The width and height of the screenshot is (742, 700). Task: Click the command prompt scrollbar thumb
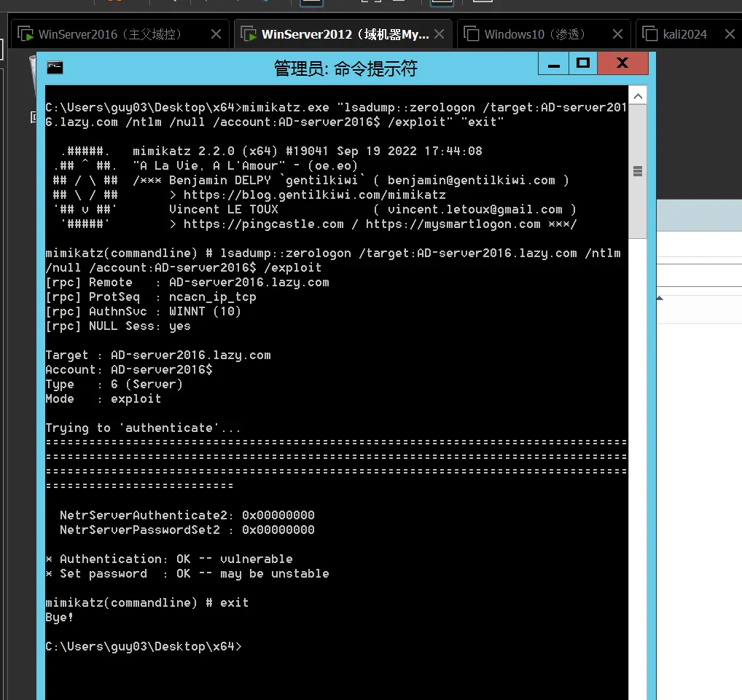coord(638,171)
